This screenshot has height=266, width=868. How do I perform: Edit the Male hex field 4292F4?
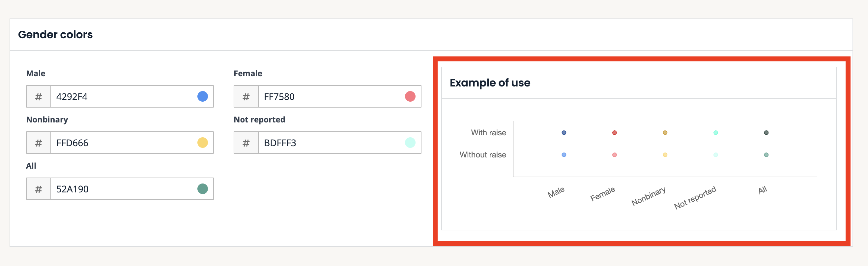(123, 97)
